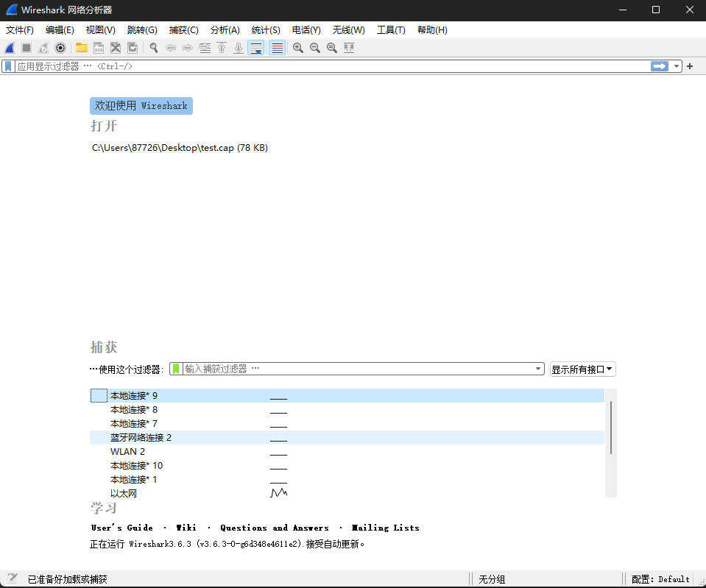Open the capture filter dropdown arrow
Image resolution: width=706 pixels, height=588 pixels.
point(538,369)
